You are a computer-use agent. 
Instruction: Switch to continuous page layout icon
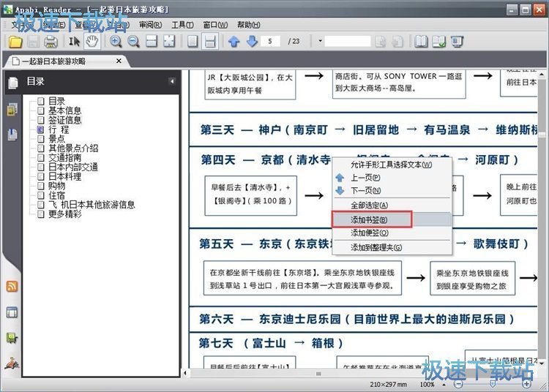210,42
